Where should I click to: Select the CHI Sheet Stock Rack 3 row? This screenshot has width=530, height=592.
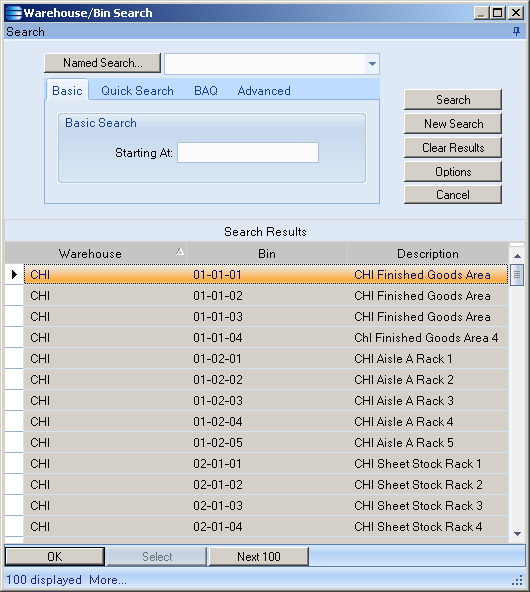(266, 506)
